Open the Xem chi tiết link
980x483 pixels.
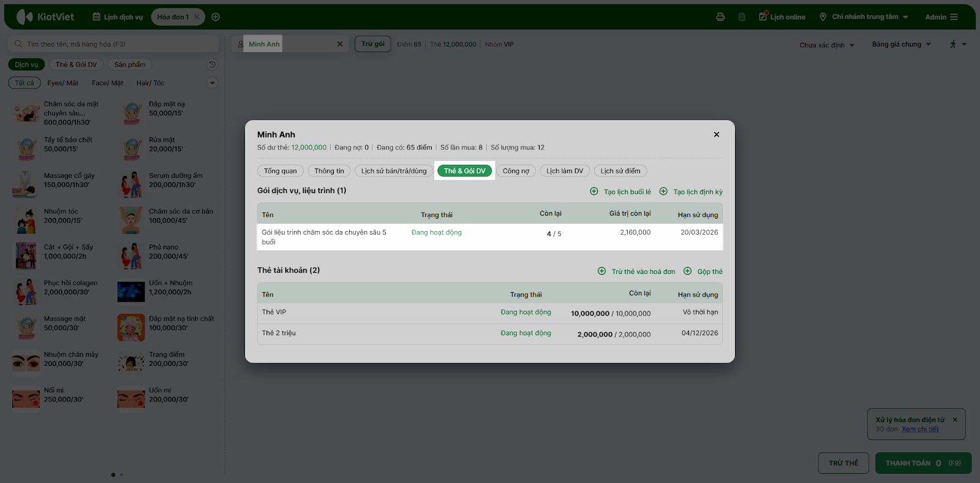[920, 429]
